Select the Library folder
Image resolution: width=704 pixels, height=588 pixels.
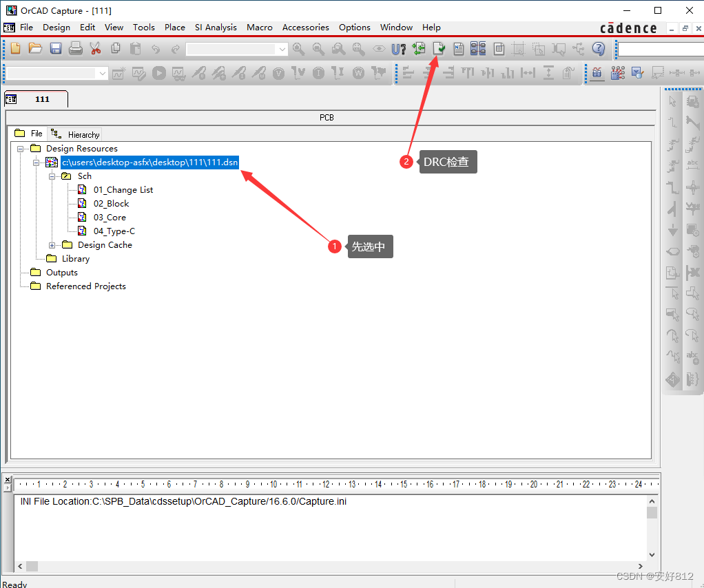coord(76,259)
